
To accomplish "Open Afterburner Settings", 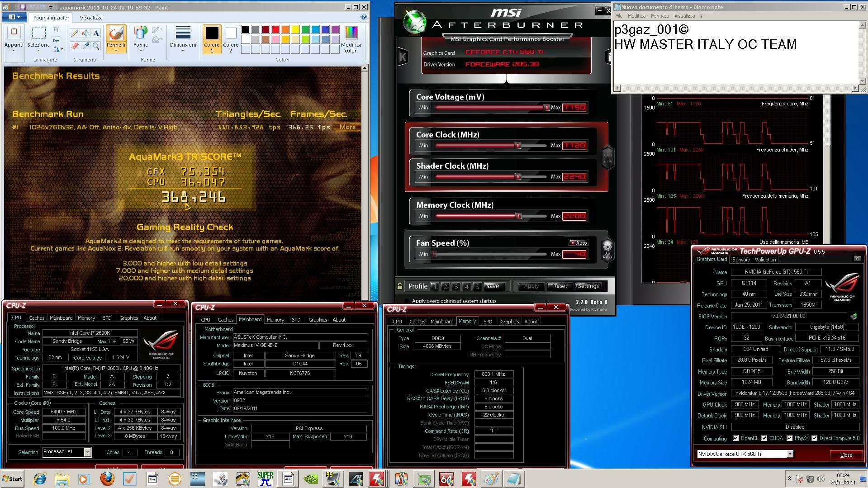I will point(588,286).
